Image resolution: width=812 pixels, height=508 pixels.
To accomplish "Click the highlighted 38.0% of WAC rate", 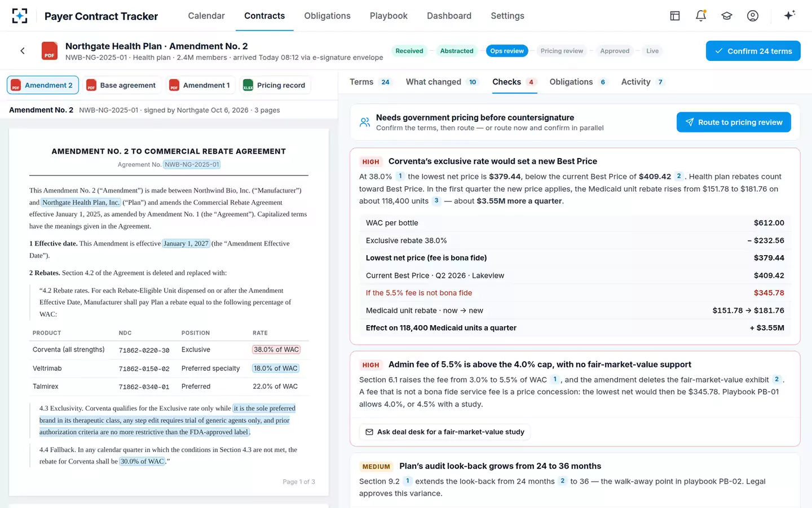I will [x=276, y=349].
